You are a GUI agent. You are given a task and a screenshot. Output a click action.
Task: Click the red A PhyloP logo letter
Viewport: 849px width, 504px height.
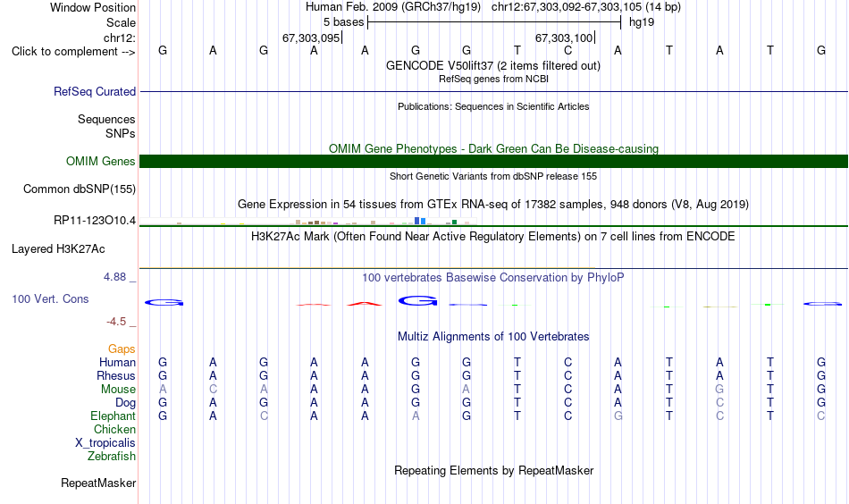tap(365, 304)
